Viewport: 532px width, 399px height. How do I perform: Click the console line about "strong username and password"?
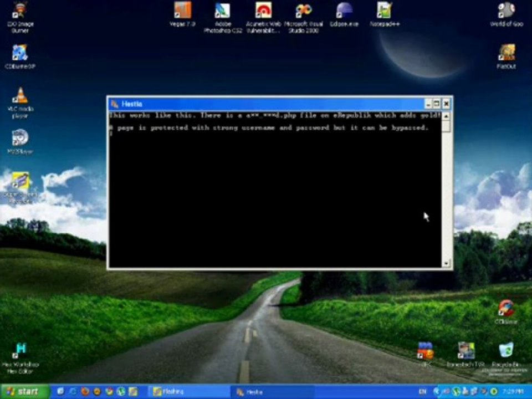point(269,128)
